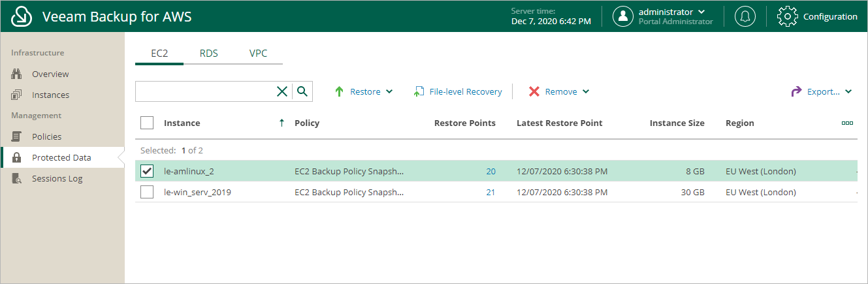Switch to the RDS tab
Viewport: 868px width, 284px height.
point(209,54)
